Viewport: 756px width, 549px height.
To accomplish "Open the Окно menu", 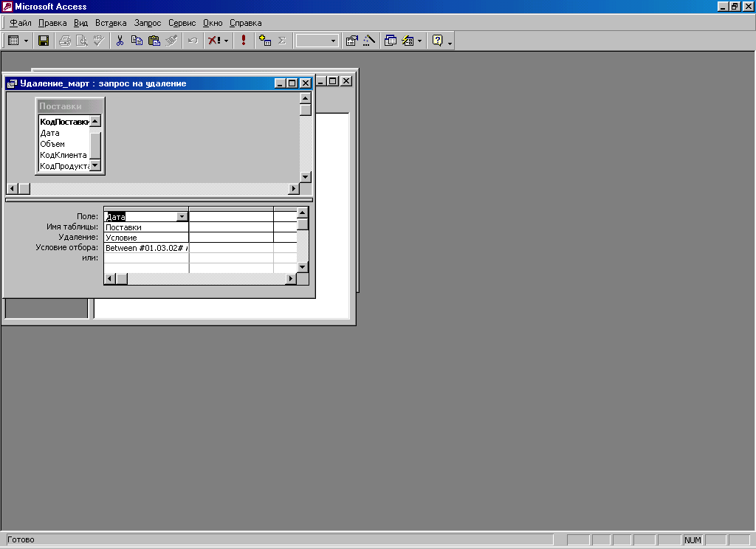I will tap(213, 23).
